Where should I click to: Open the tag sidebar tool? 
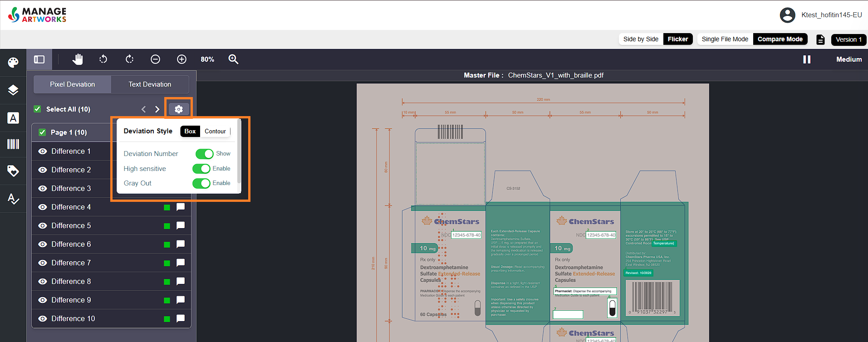[13, 171]
